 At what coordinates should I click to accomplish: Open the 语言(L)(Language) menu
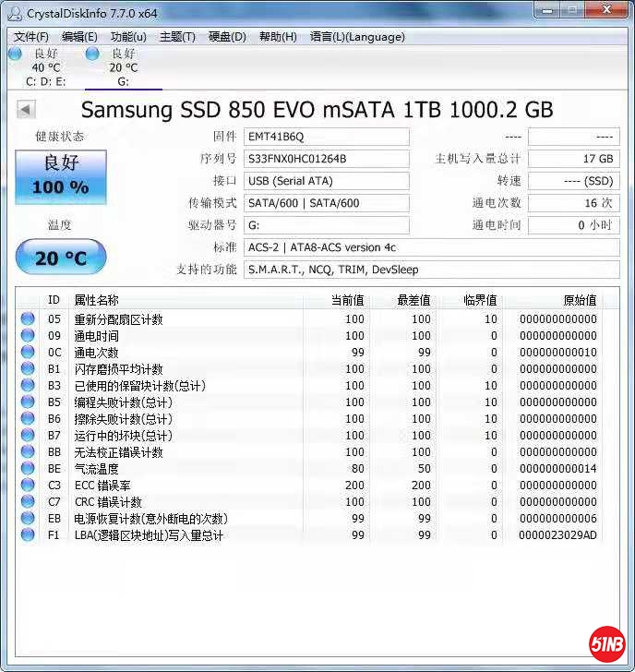(x=357, y=37)
